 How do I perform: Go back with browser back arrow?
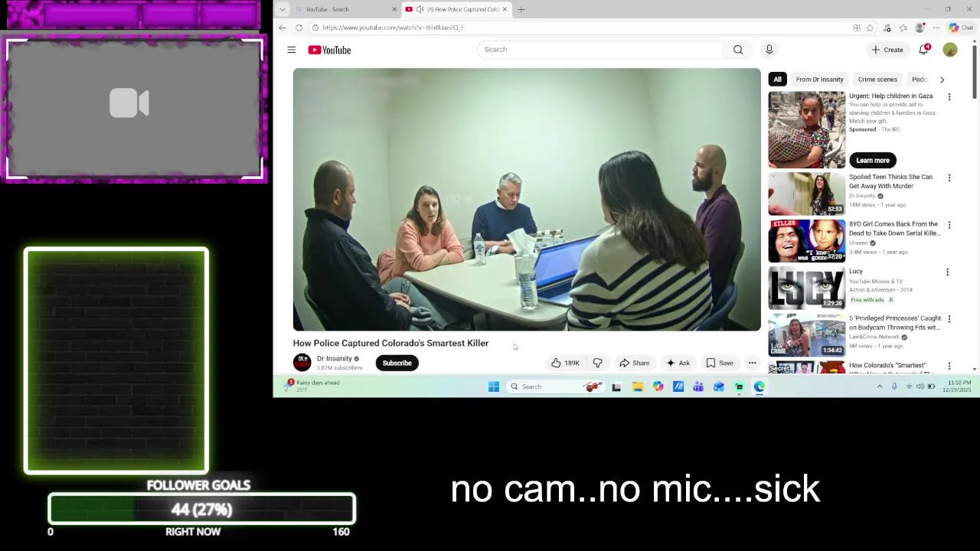(283, 28)
